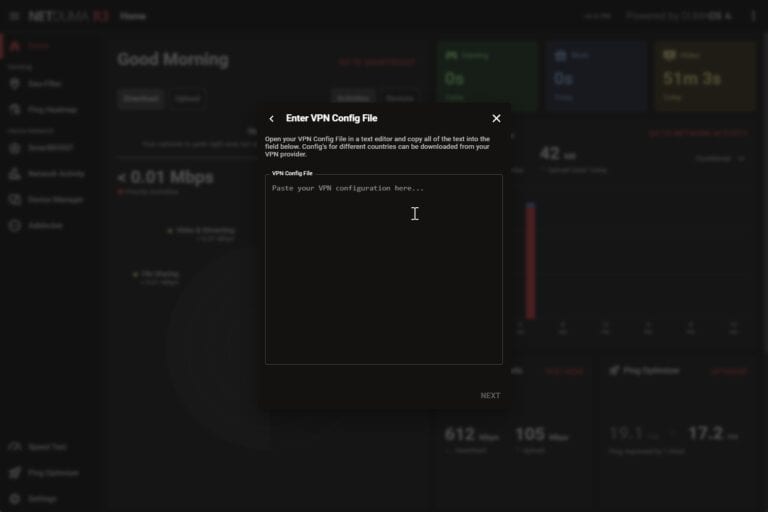Expand the dropdown above the ping chart

pos(719,158)
